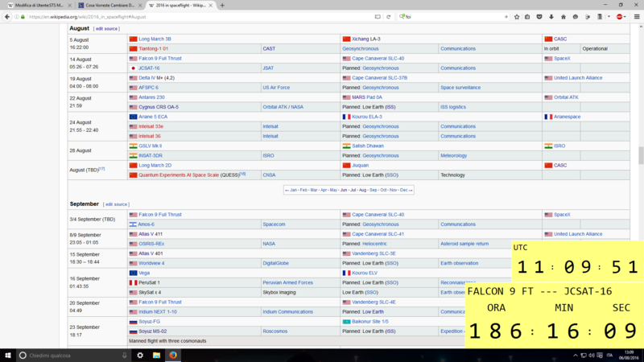Open the OSIRIS-REx link
Viewport: 644px width, 362px height.
point(151,244)
